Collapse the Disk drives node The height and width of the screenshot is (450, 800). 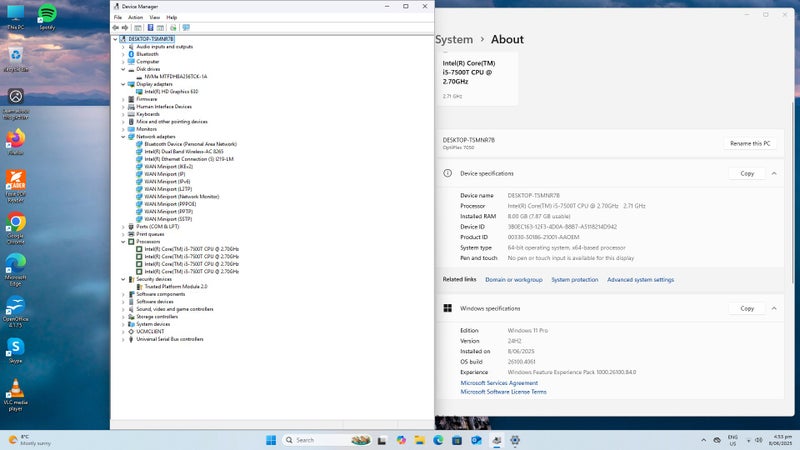(123, 69)
